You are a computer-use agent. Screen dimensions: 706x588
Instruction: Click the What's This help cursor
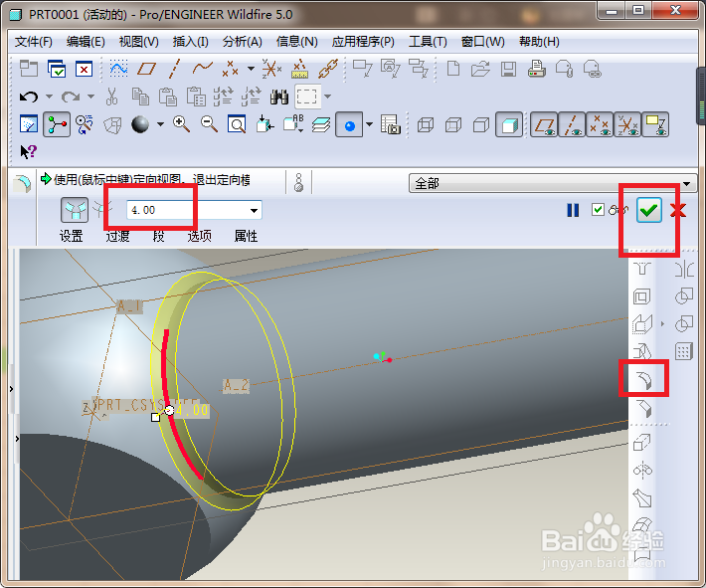pos(28,152)
